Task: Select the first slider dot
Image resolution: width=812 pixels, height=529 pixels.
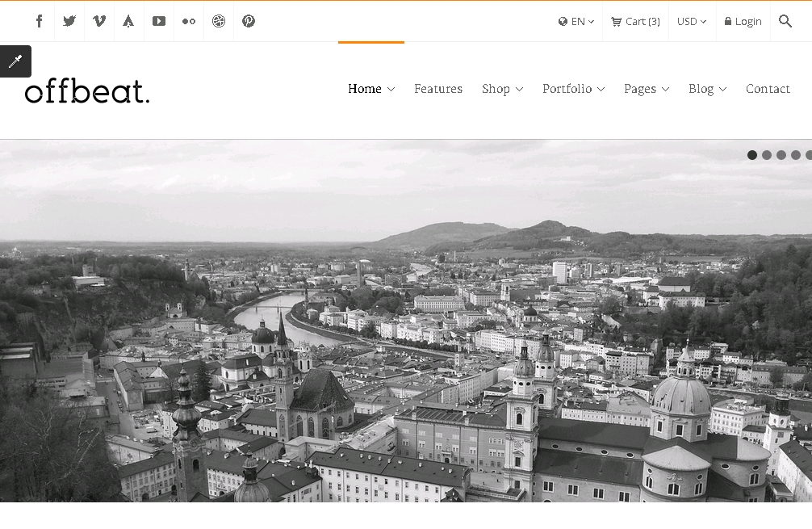Action: tap(752, 155)
